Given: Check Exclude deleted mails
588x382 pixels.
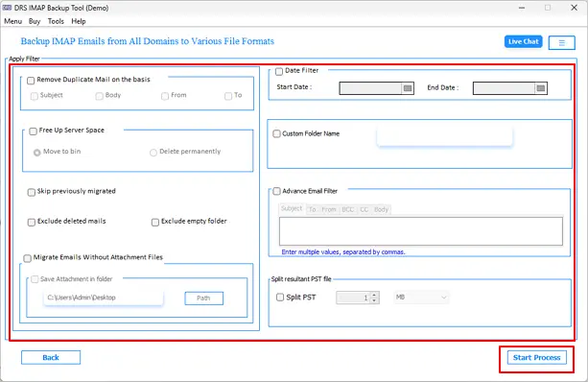Looking at the screenshot, I should [x=32, y=222].
